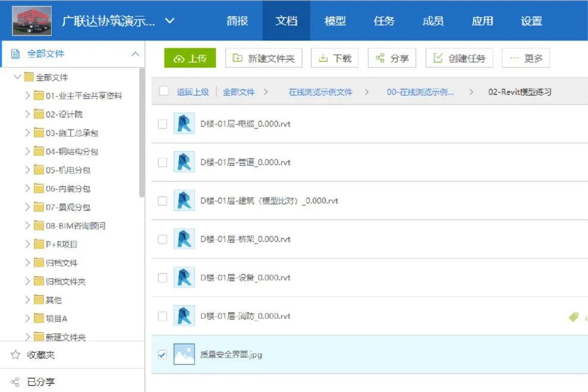
Task: Click the project thumbnail logo at top left
Action: 32,21
